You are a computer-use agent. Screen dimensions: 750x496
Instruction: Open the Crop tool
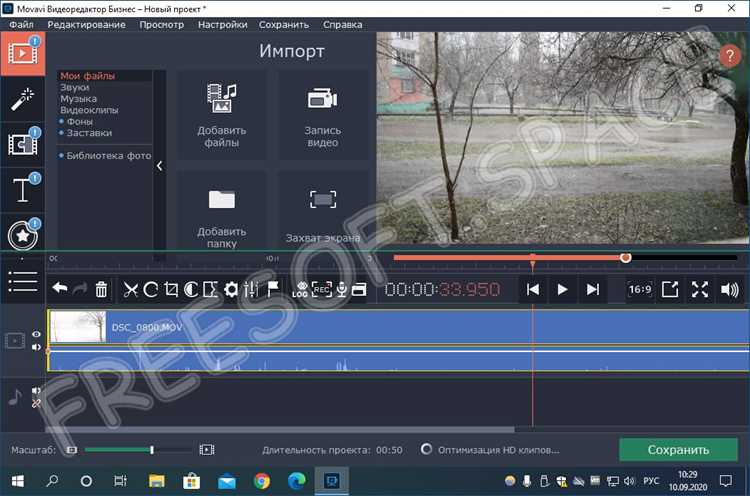tap(171, 289)
